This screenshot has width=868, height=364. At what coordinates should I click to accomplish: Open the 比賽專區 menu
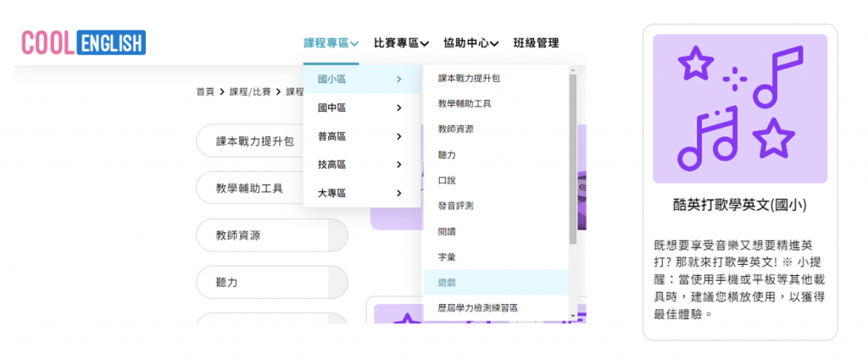click(x=401, y=43)
